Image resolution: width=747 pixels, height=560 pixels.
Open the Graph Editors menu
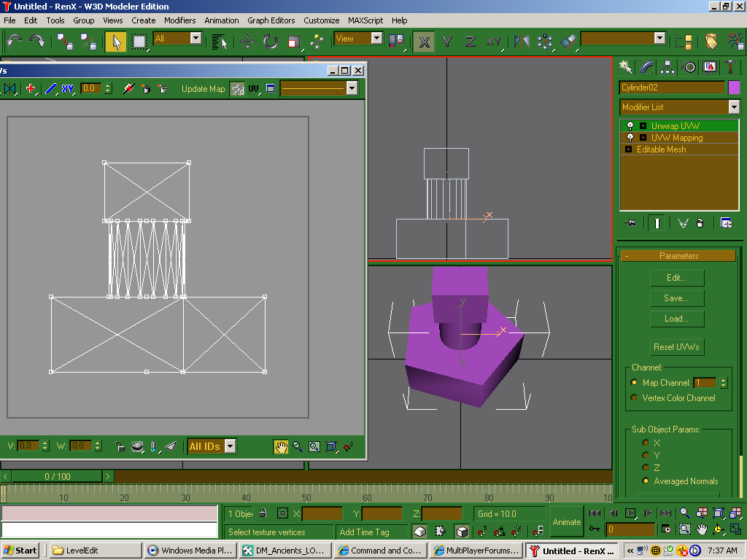point(271,20)
